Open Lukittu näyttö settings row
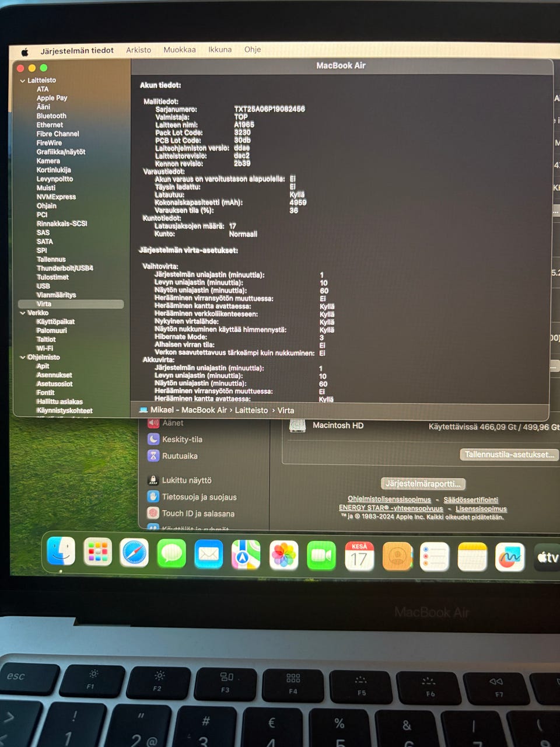Viewport: 560px width, 747px height. pyautogui.click(x=187, y=480)
